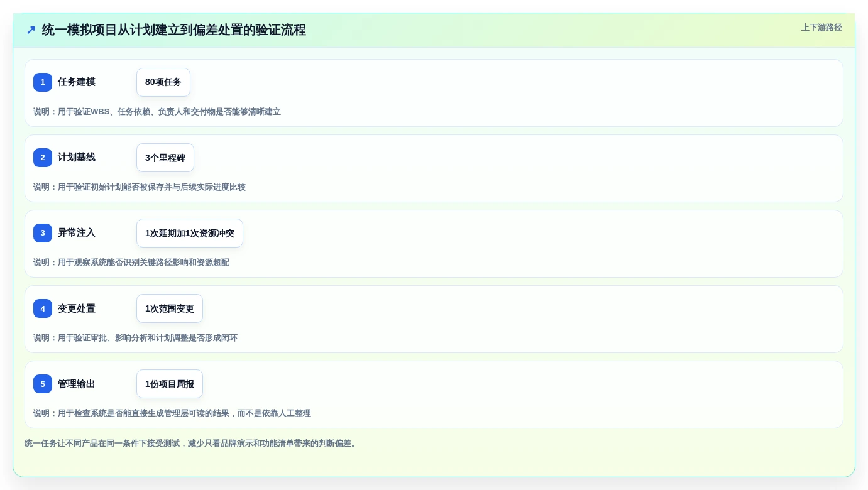Image resolution: width=868 pixels, height=490 pixels.
Task: Click the 管理输出 step title
Action: point(77,384)
